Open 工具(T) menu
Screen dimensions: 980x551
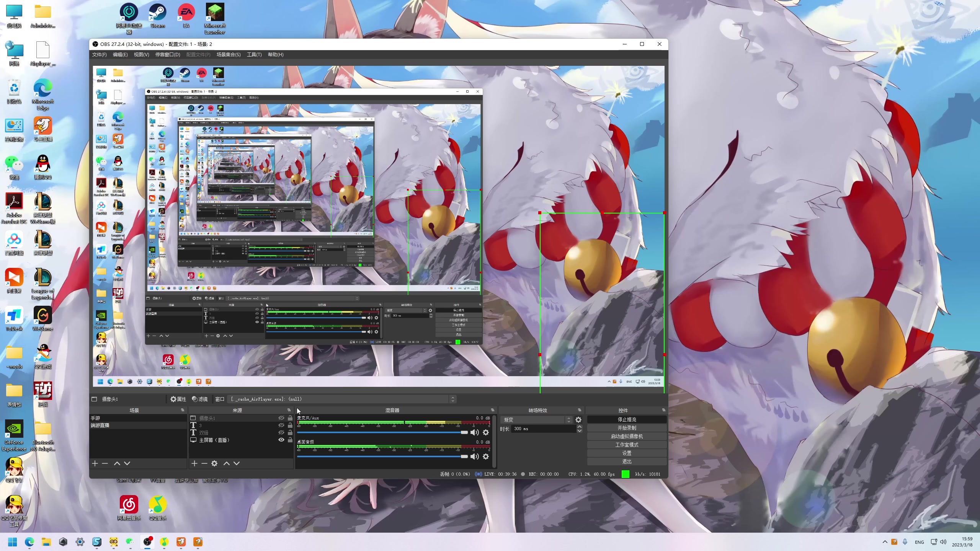click(x=254, y=55)
